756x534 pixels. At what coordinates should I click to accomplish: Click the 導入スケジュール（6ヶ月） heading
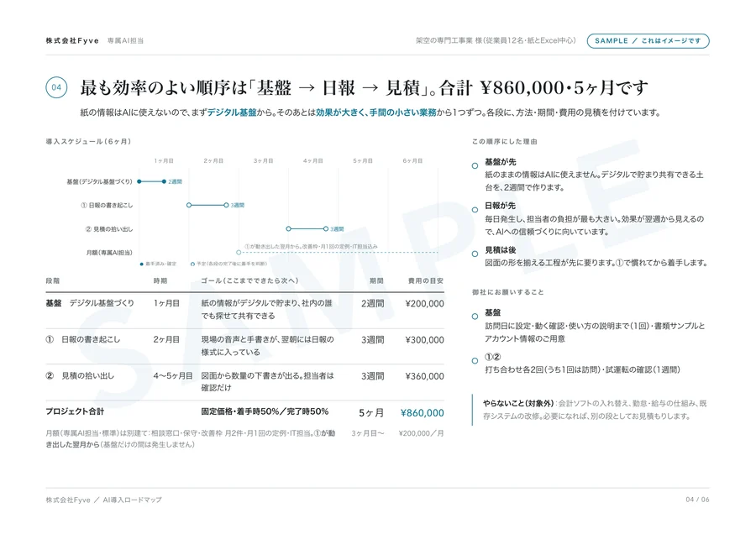pos(89,142)
